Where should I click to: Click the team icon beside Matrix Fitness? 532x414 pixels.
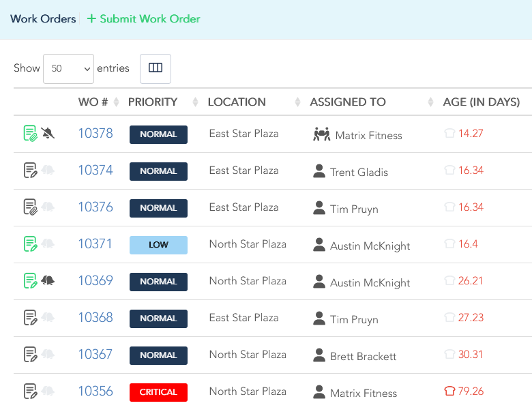tap(322, 134)
